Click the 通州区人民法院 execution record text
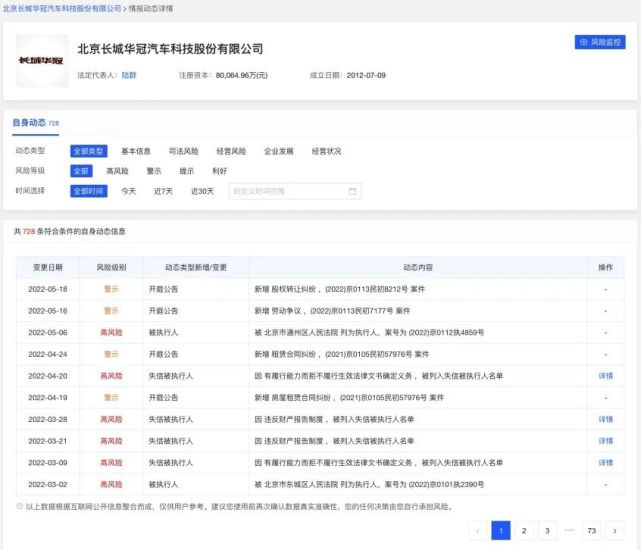This screenshot has height=550, width=641. (369, 332)
